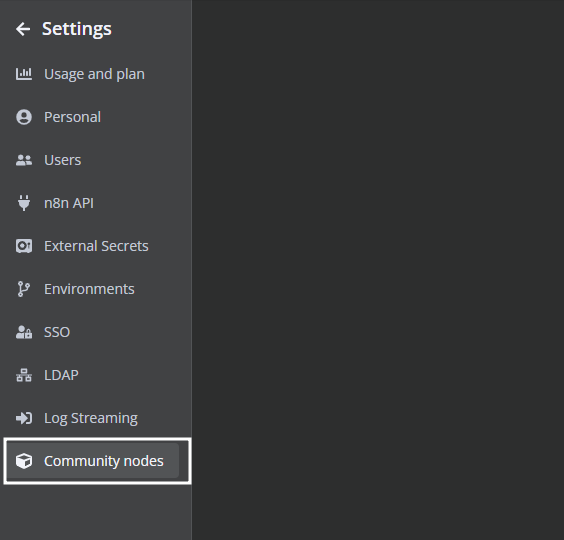Select the SSO text entry

tap(57, 332)
